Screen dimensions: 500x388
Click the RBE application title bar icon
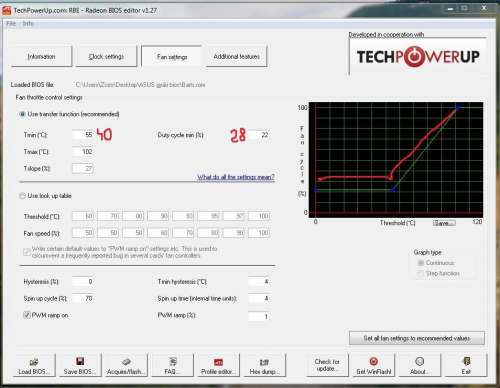[x=7, y=10]
